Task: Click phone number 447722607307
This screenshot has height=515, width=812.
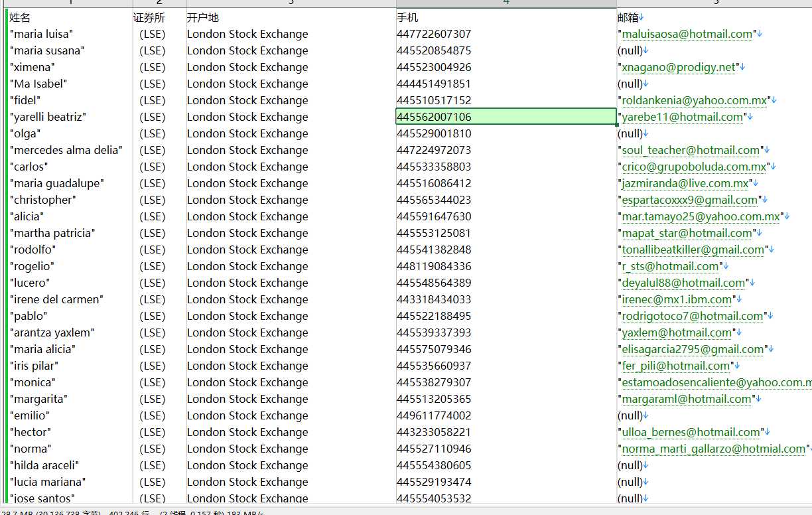Action: [x=434, y=34]
